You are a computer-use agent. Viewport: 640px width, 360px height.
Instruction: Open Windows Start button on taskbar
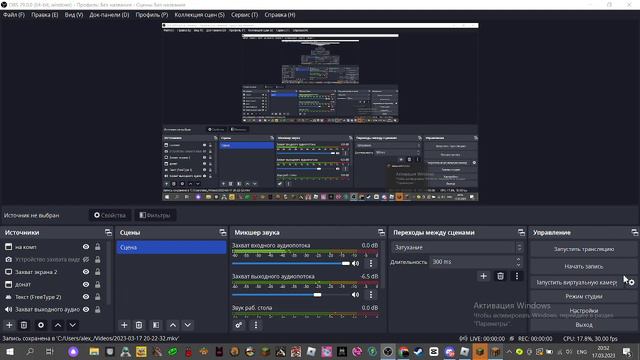(10, 351)
